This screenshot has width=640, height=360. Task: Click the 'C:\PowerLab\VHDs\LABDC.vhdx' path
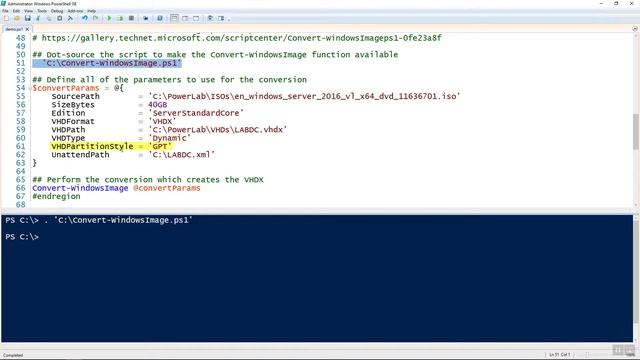pyautogui.click(x=218, y=130)
